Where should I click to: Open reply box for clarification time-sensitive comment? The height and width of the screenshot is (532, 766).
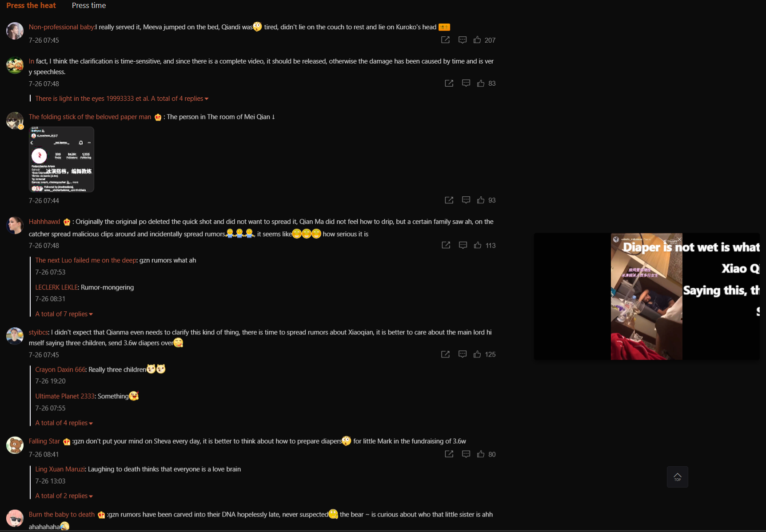click(466, 83)
